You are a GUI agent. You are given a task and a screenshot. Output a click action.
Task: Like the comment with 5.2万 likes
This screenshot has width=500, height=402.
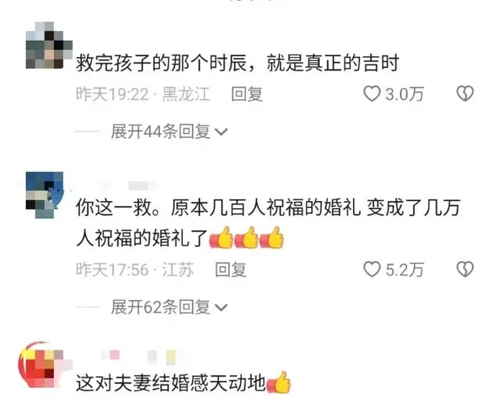(372, 269)
